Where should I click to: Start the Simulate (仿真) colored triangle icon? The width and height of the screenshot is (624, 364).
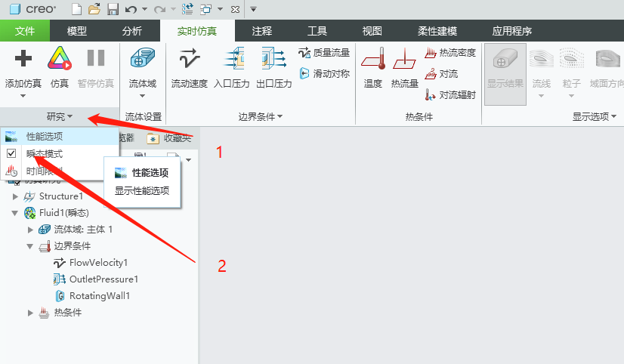click(x=59, y=59)
